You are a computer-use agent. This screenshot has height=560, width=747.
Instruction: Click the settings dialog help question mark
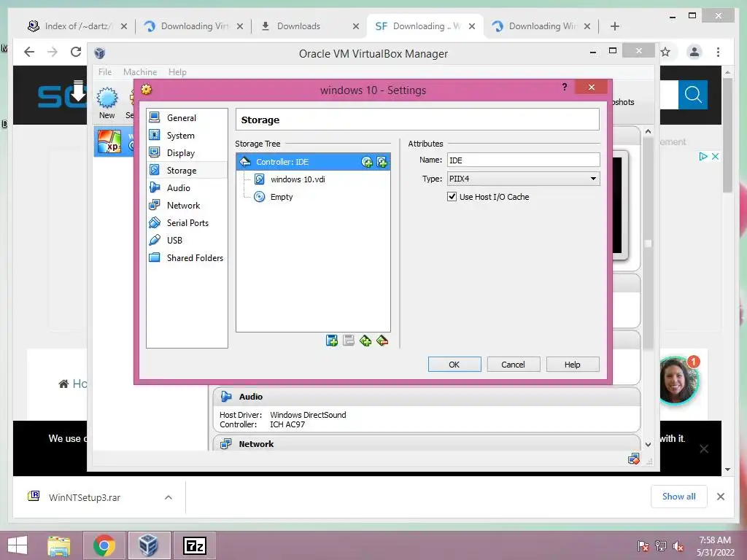564,87
